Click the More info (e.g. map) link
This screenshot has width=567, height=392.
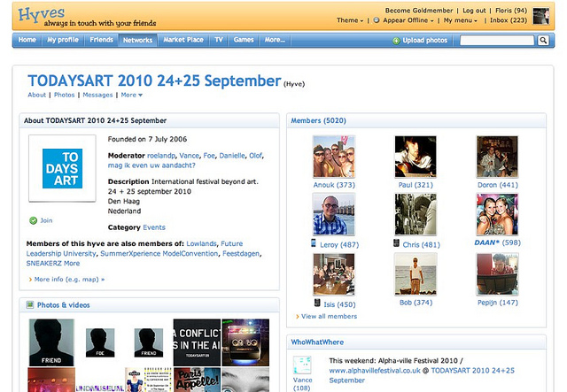click(x=69, y=279)
